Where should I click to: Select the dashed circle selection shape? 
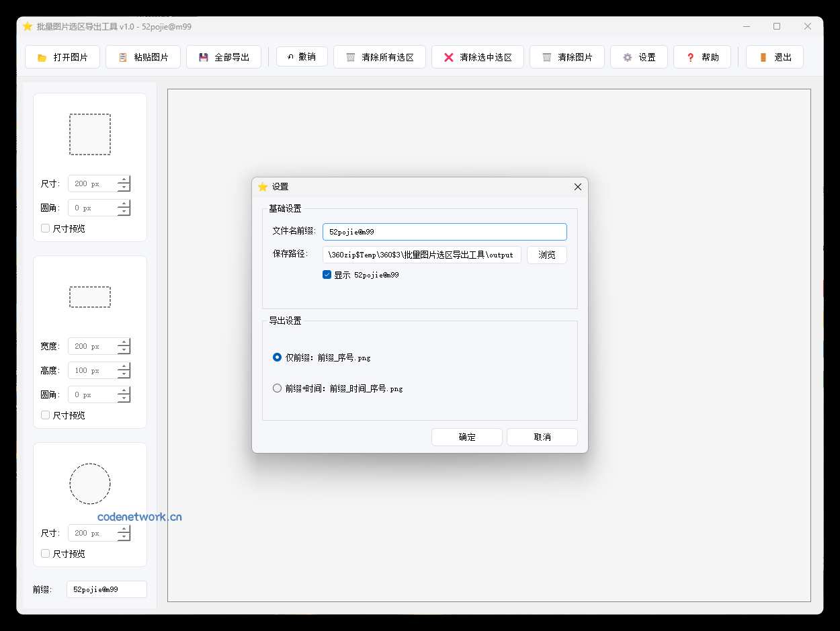[90, 484]
